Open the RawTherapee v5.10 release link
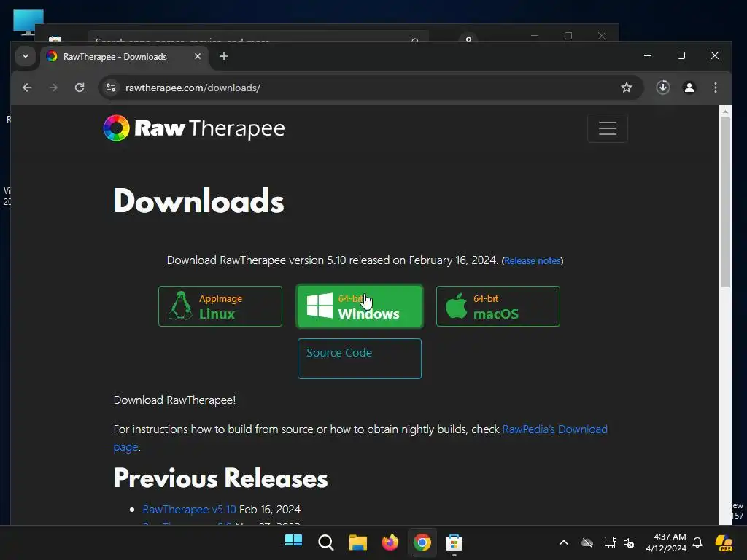The height and width of the screenshot is (560, 747). point(189,510)
